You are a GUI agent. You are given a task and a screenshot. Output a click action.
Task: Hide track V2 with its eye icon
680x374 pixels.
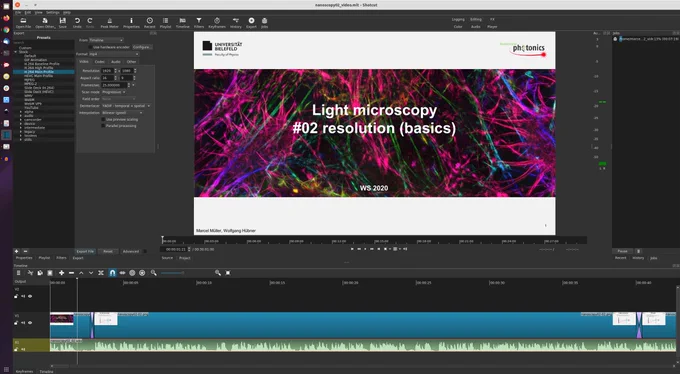click(30, 296)
